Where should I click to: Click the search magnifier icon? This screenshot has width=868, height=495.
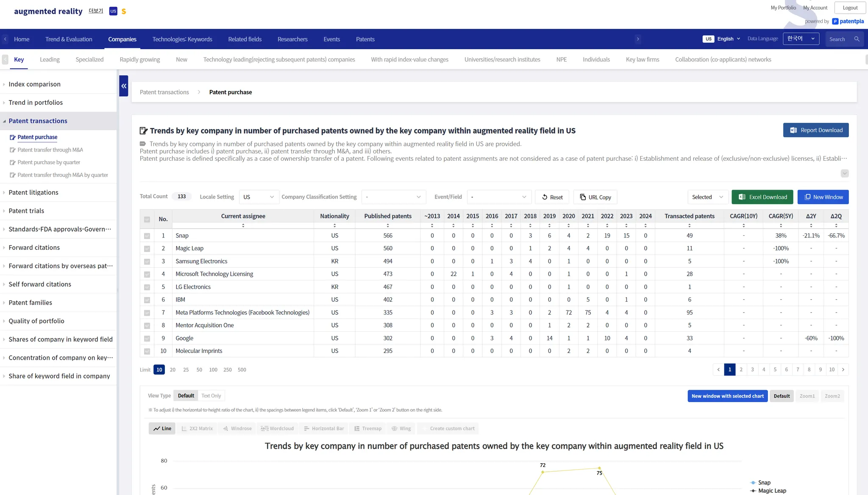(857, 39)
